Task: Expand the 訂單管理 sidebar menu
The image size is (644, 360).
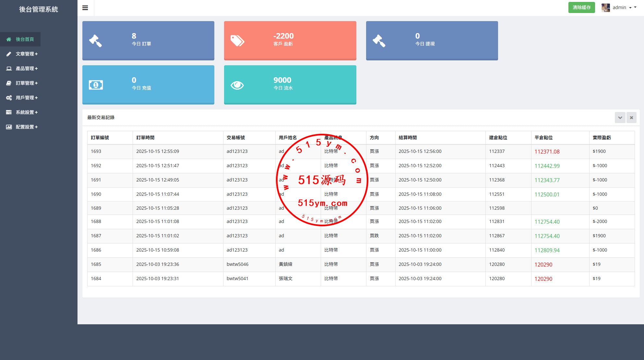Action: click(27, 83)
